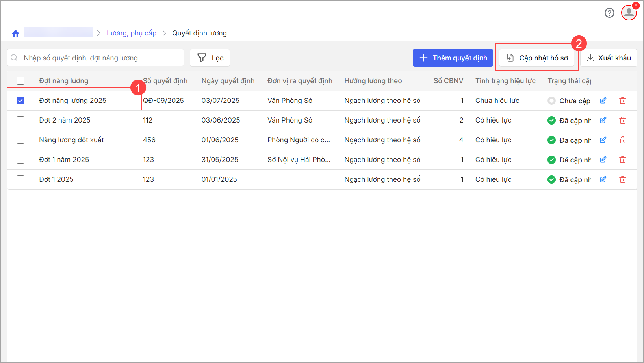The height and width of the screenshot is (363, 644).
Task: Edit the Đợt 1 năm 2025 row
Action: click(x=603, y=160)
